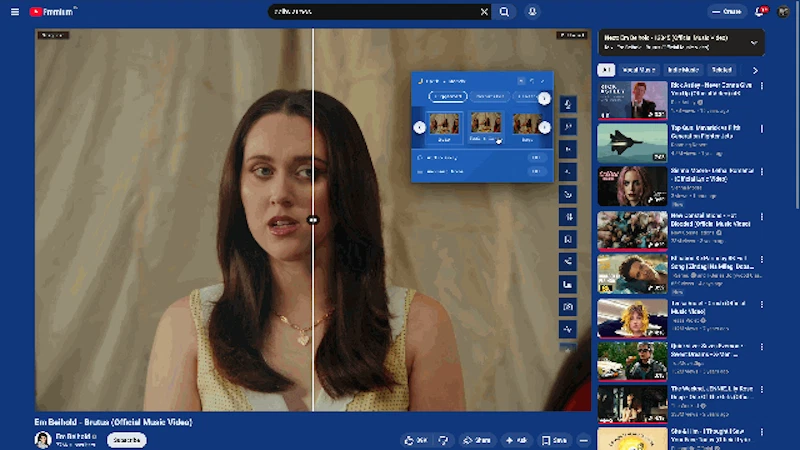The image size is (800, 450).
Task: Advance filter tabs arrow in overlay panel
Action: tap(544, 98)
